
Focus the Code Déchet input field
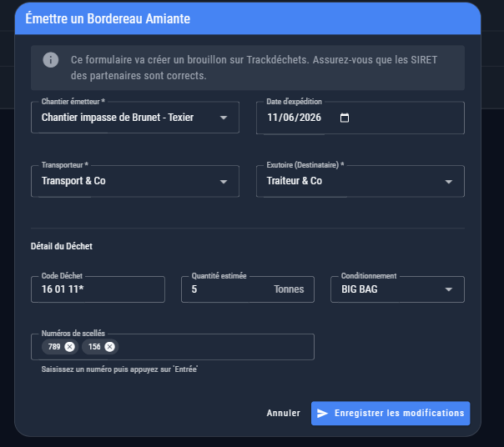point(98,289)
